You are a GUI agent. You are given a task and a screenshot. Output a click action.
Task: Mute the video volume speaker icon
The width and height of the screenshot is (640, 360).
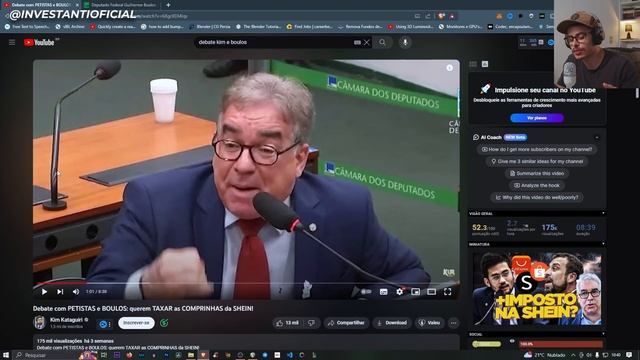click(76, 291)
